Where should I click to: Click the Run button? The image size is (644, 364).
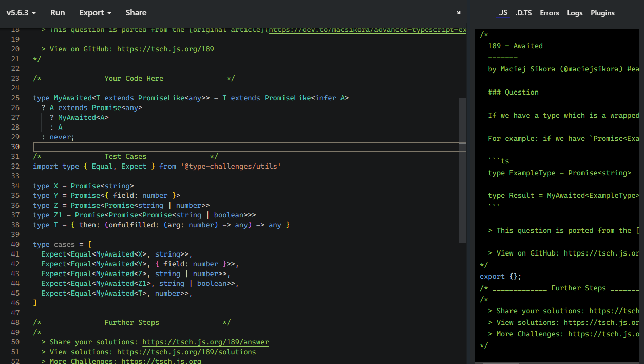(58, 13)
